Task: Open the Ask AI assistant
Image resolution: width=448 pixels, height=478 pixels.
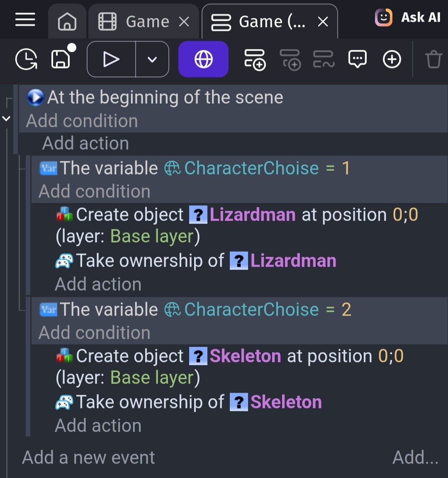Action: tap(408, 17)
